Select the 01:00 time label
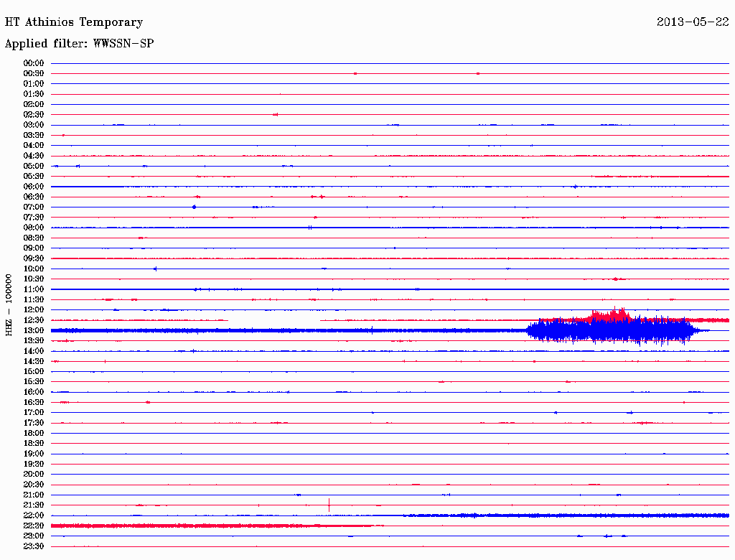Viewport: 735px width, 560px height. pos(34,83)
